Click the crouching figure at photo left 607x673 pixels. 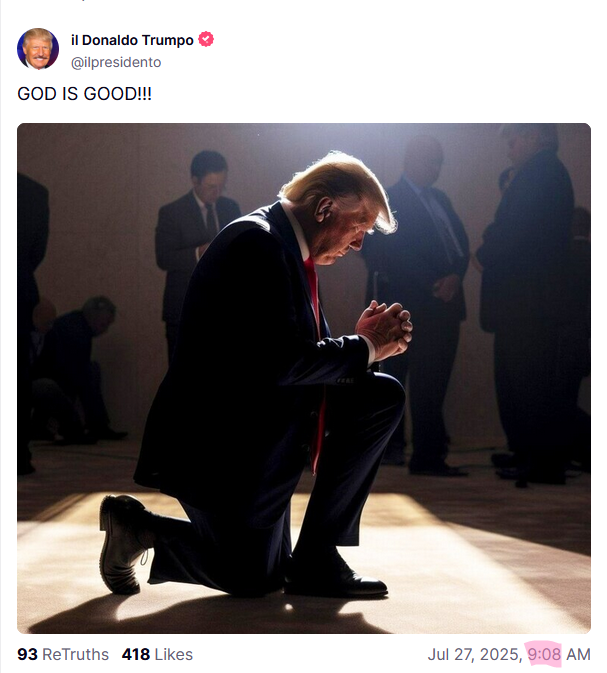(73, 369)
